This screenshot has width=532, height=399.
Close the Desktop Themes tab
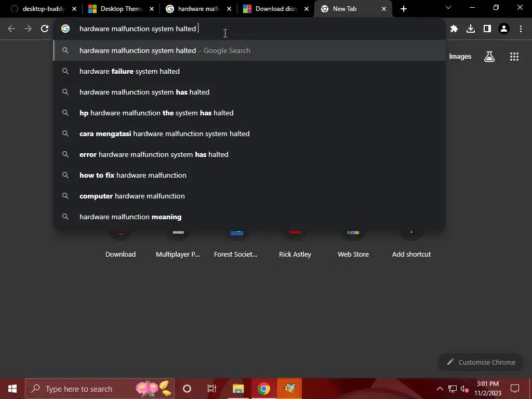click(152, 9)
